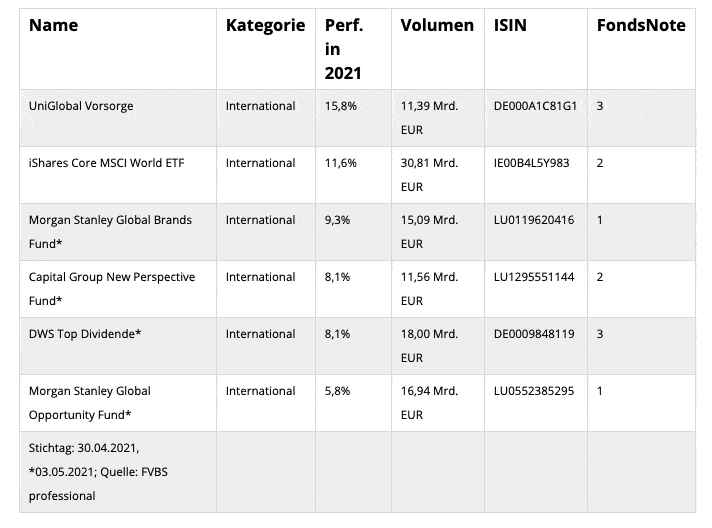Click the FondsNote column header
712x528 pixels.
click(x=641, y=26)
